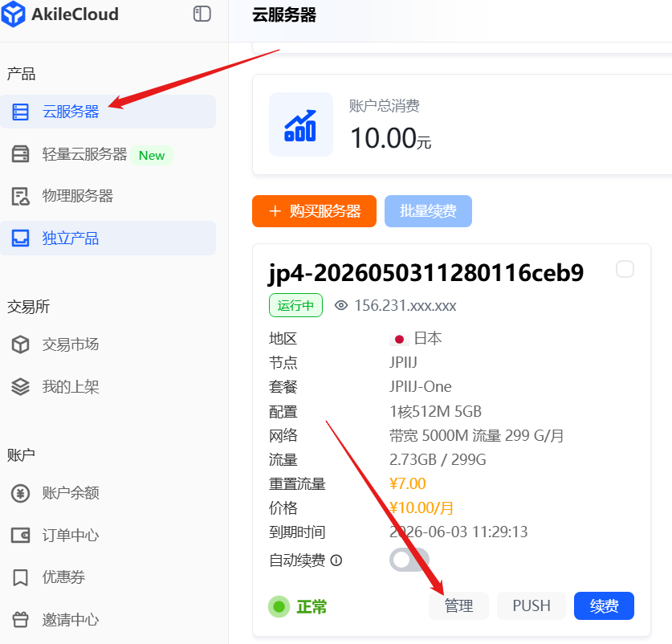Go to 物理服务器 in the sidebar
The width and height of the screenshot is (672, 644).
[x=108, y=197]
